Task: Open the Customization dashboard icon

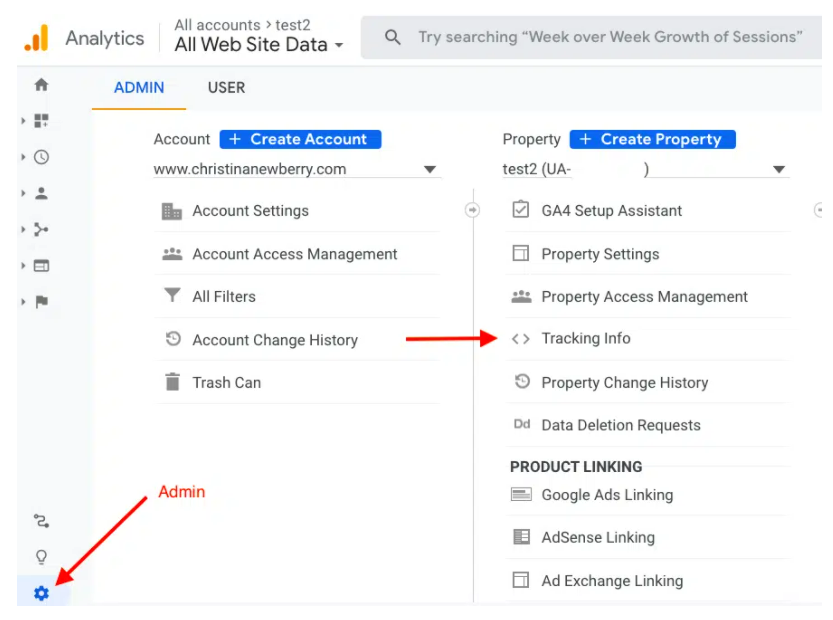Action: [41, 121]
